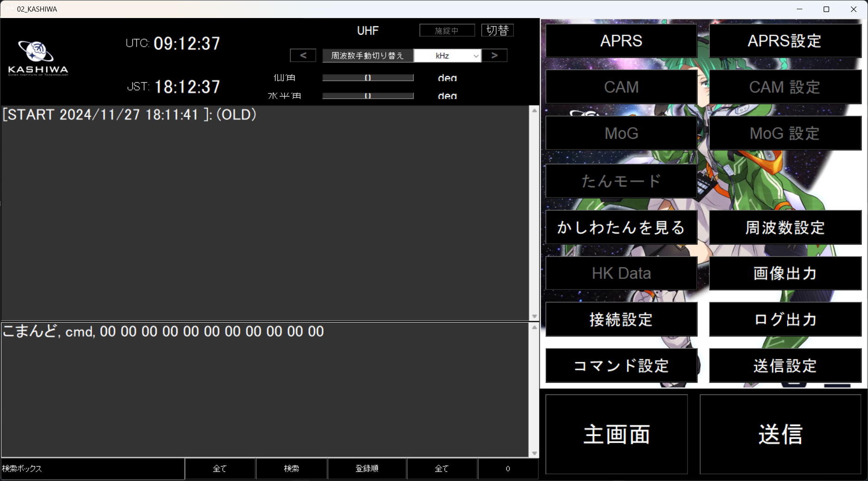
Task: Click the right frequency step arrow
Action: click(495, 55)
